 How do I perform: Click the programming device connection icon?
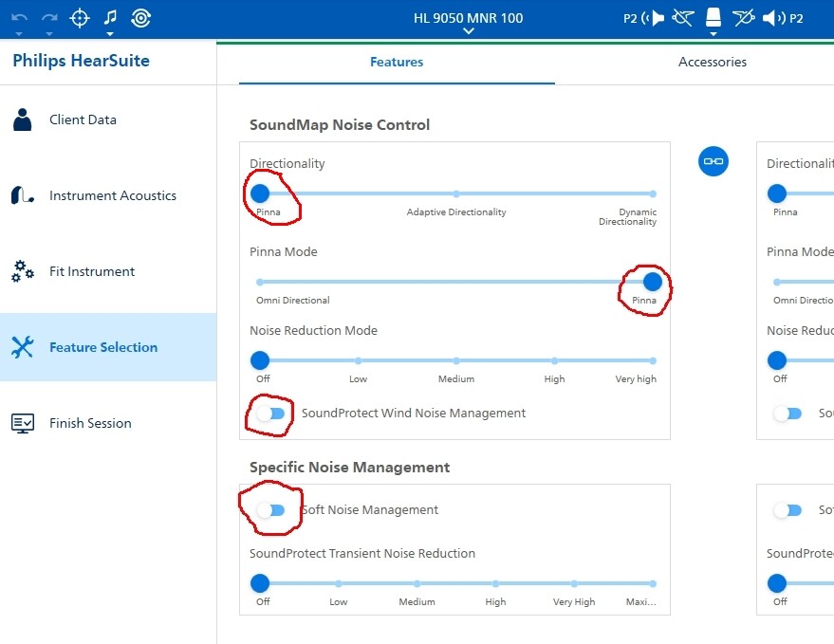point(714,17)
